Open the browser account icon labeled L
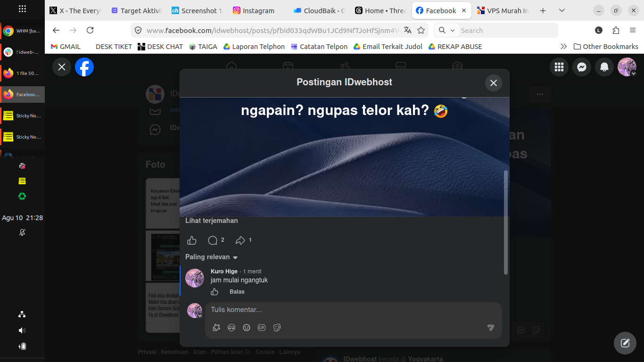The height and width of the screenshot is (362, 644). point(599,30)
